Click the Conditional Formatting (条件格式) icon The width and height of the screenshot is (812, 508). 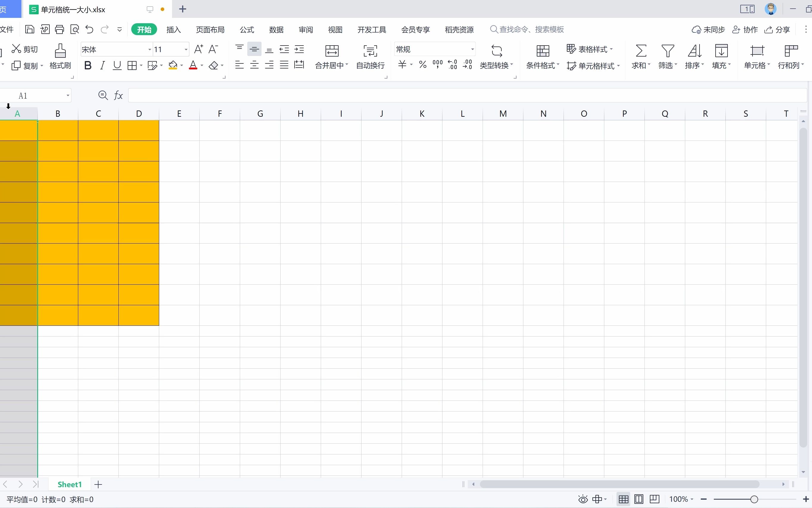pyautogui.click(x=542, y=51)
